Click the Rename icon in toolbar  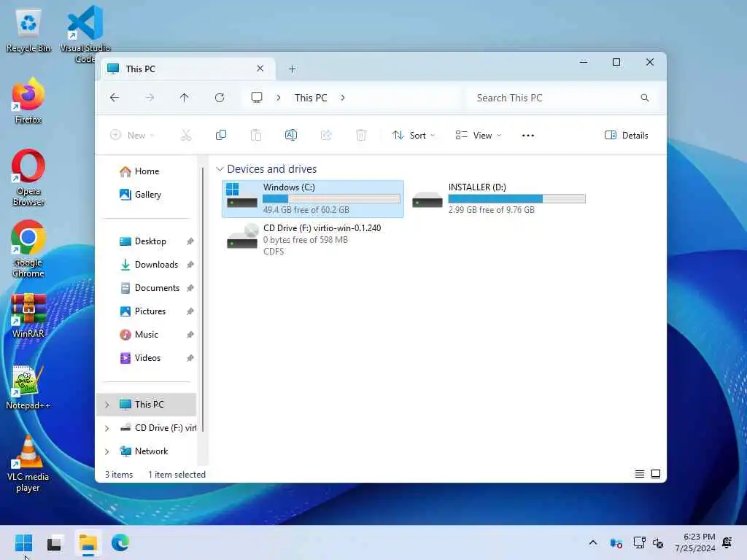[290, 135]
